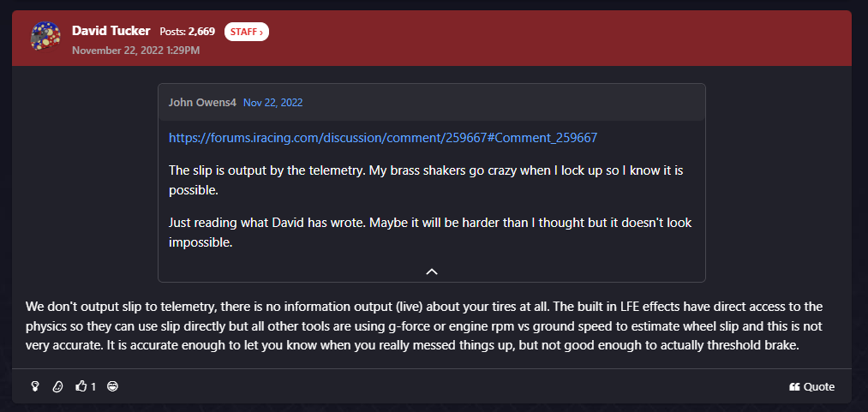Collapse the quoted John Owens4 post
The image size is (868, 412).
point(432,272)
